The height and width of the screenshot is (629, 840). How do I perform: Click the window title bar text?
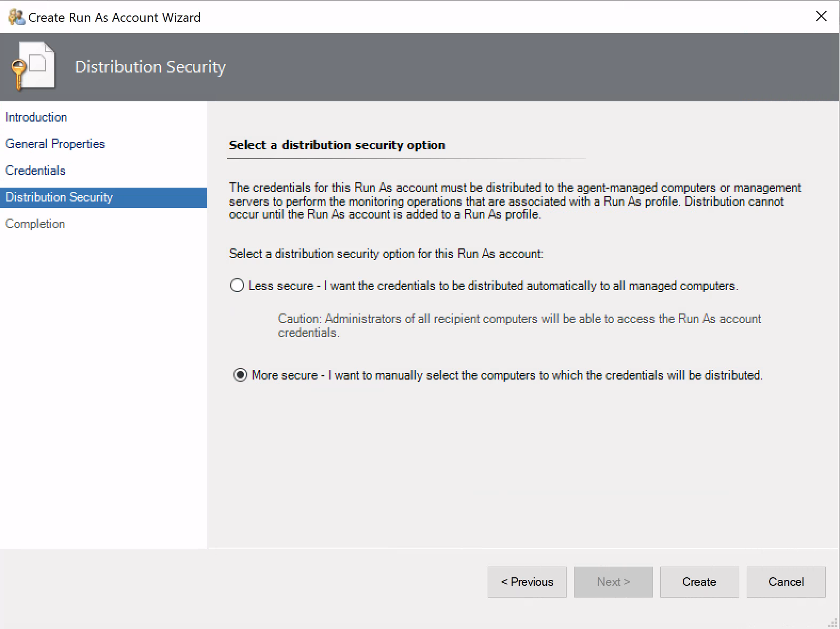pyautogui.click(x=114, y=18)
